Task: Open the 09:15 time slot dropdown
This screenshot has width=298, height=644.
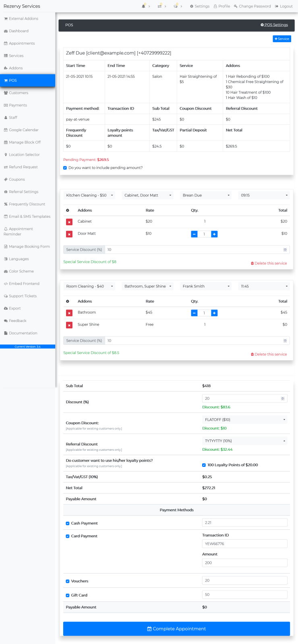Action: 264,195
